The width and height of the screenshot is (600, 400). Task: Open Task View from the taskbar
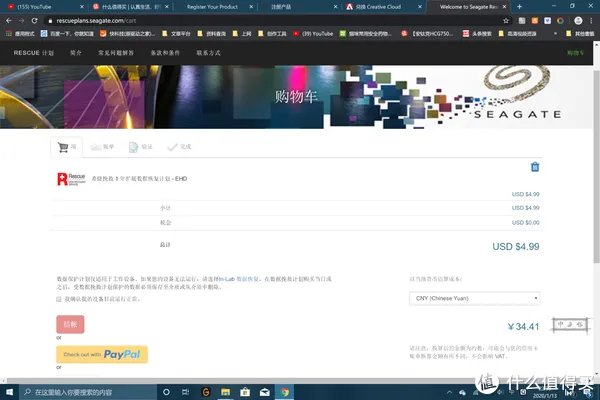[186, 392]
